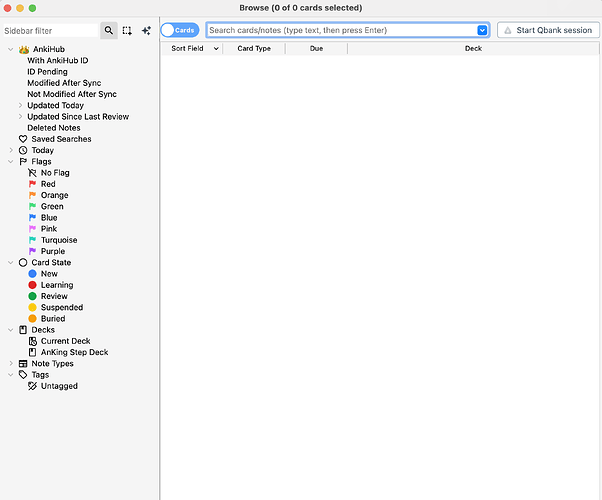The image size is (602, 500).
Task: Expand the Today tree section
Action: [11, 150]
